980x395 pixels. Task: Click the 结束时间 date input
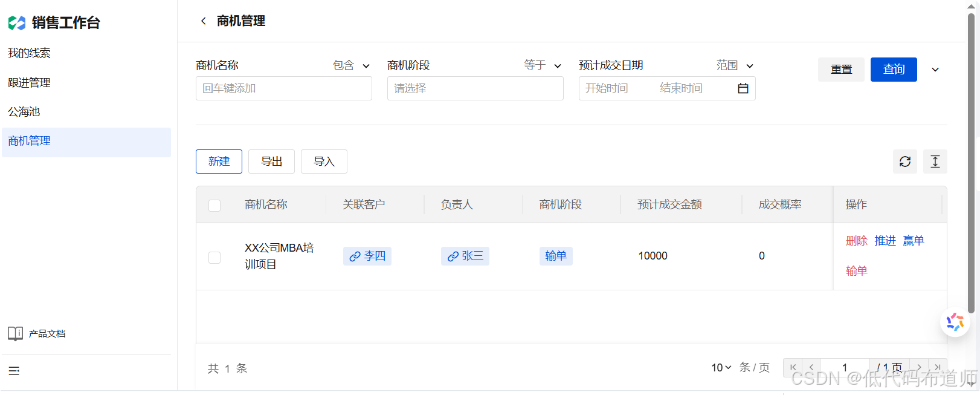[682, 88]
